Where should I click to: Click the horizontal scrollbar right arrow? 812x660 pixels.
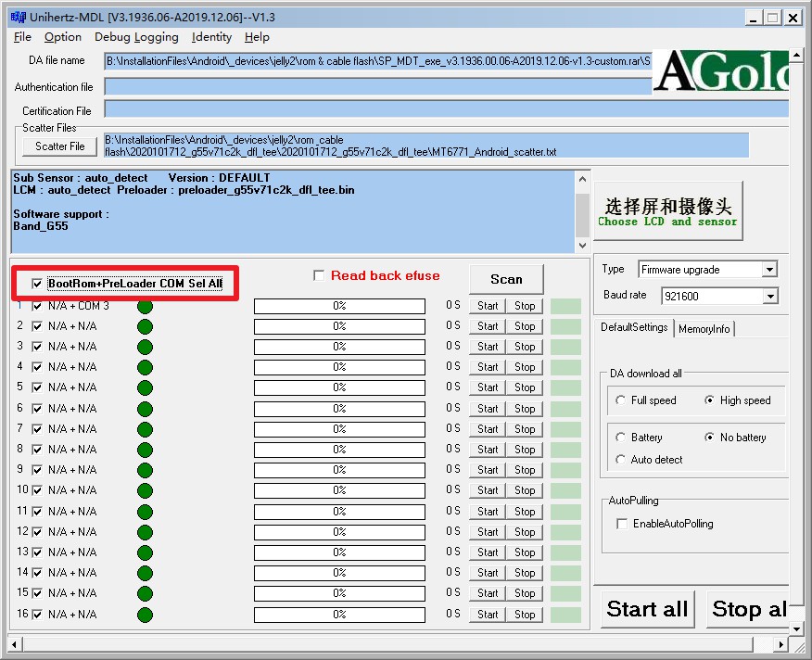pos(780,645)
